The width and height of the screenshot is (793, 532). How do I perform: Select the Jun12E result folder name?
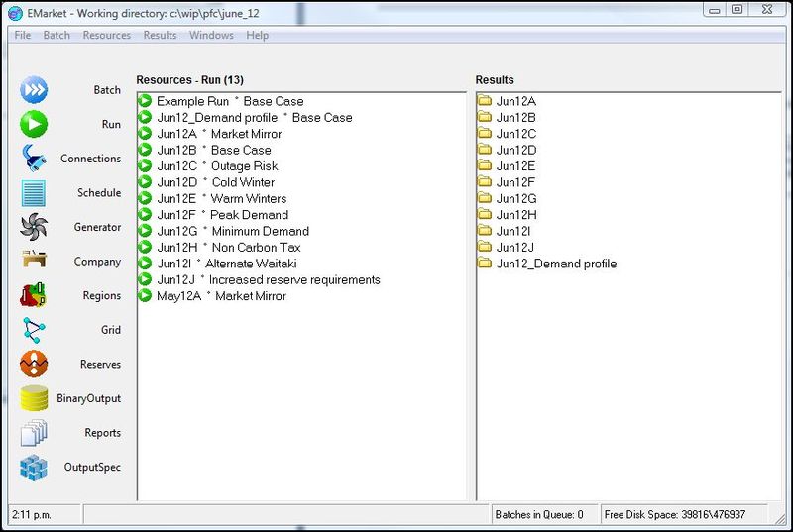(x=515, y=166)
